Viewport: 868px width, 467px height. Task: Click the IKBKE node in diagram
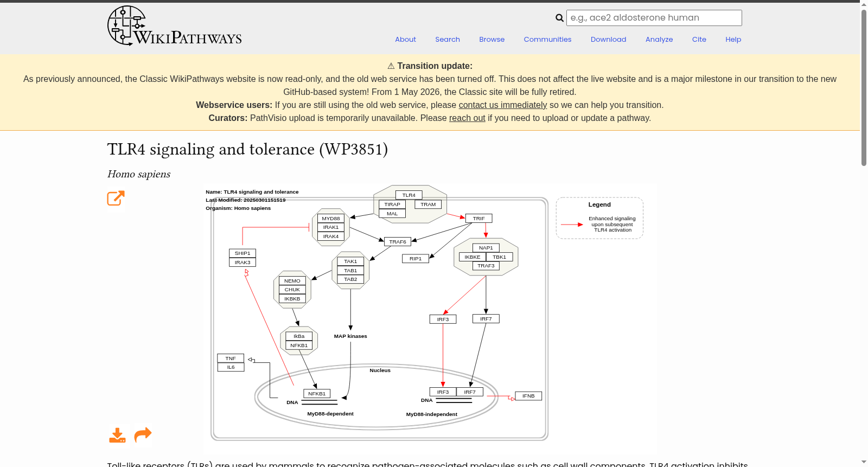click(473, 257)
